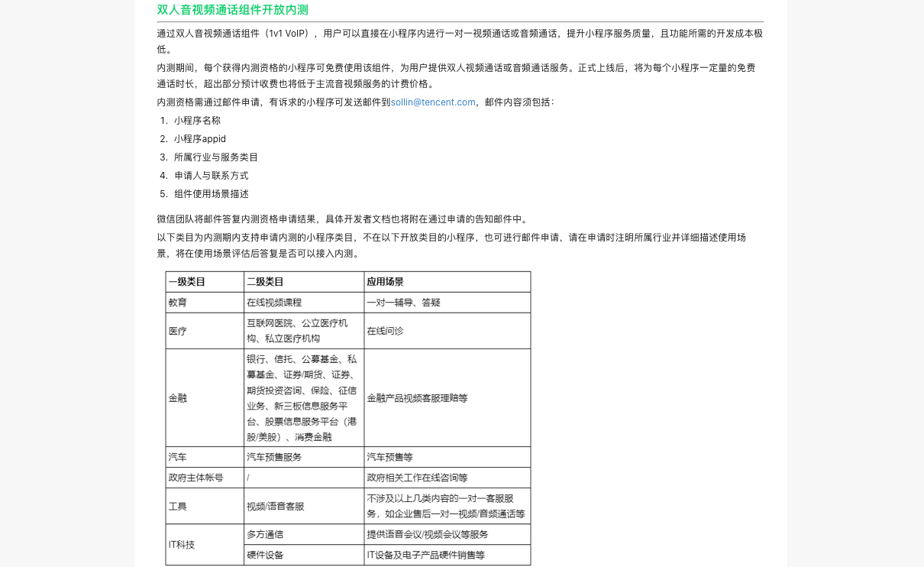
Task: Select the IT设备及电子产品硬件销售等 cell
Action: tap(447, 555)
